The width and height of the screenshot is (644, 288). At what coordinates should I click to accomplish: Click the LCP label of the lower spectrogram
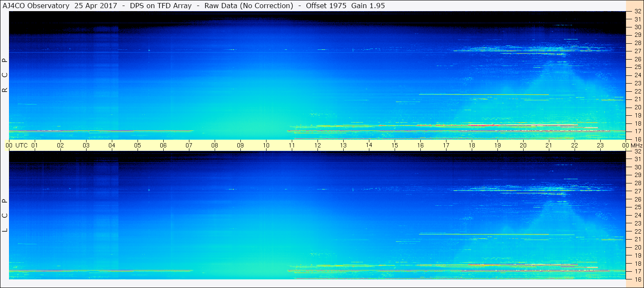[x=5, y=215]
